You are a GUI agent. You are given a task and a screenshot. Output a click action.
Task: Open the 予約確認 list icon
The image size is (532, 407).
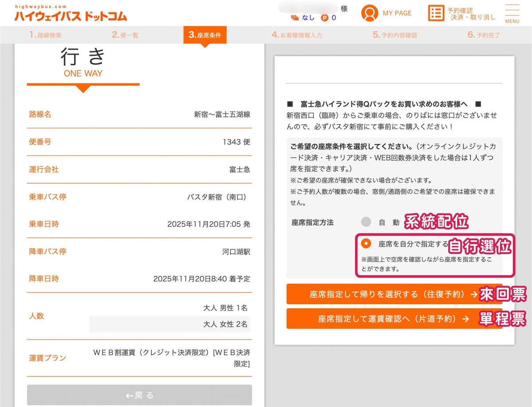coord(436,13)
